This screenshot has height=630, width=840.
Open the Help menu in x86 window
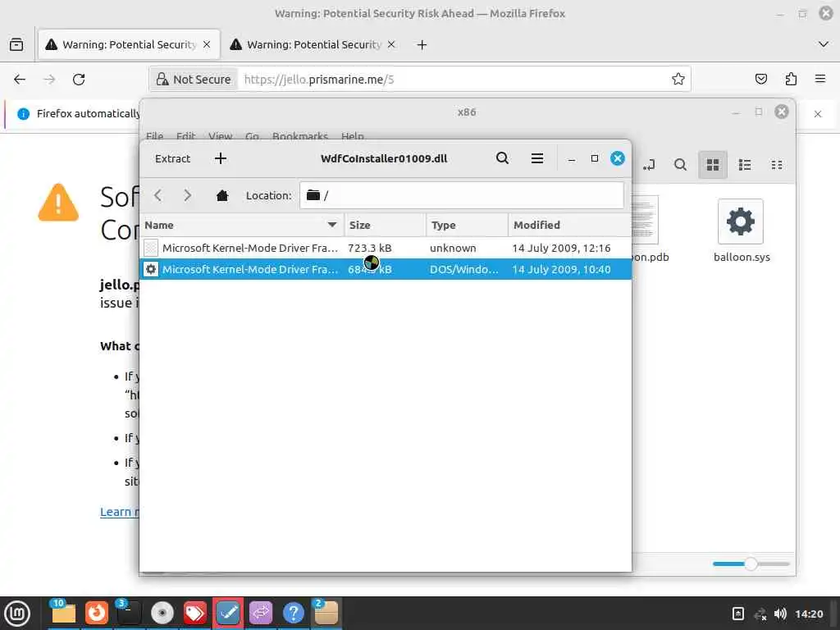(353, 136)
